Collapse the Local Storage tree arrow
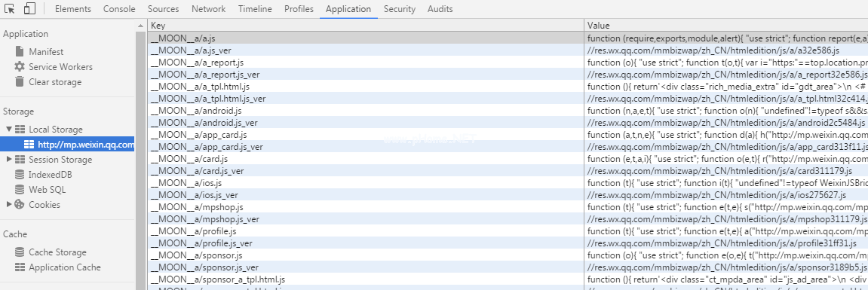Image resolution: width=868 pixels, height=290 pixels. coord(9,129)
